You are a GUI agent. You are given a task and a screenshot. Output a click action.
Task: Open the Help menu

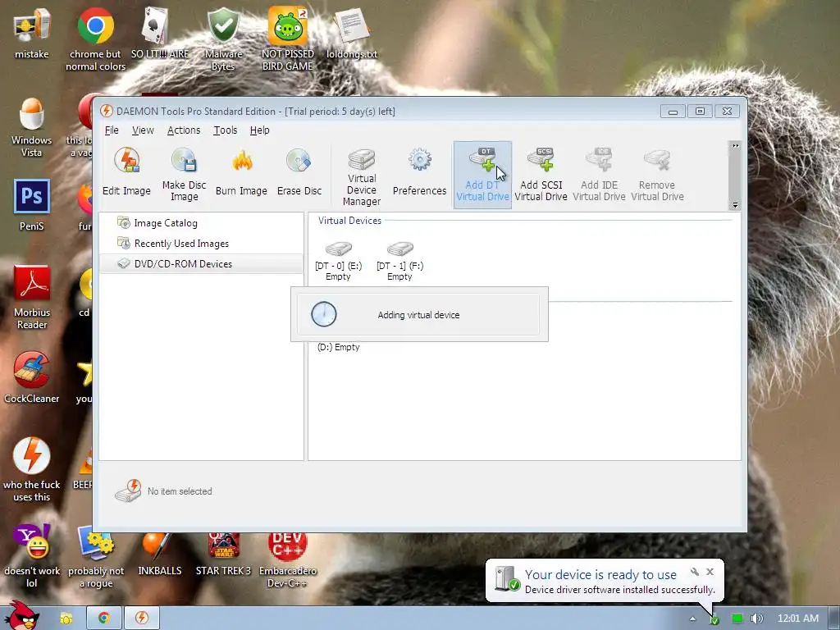point(259,130)
